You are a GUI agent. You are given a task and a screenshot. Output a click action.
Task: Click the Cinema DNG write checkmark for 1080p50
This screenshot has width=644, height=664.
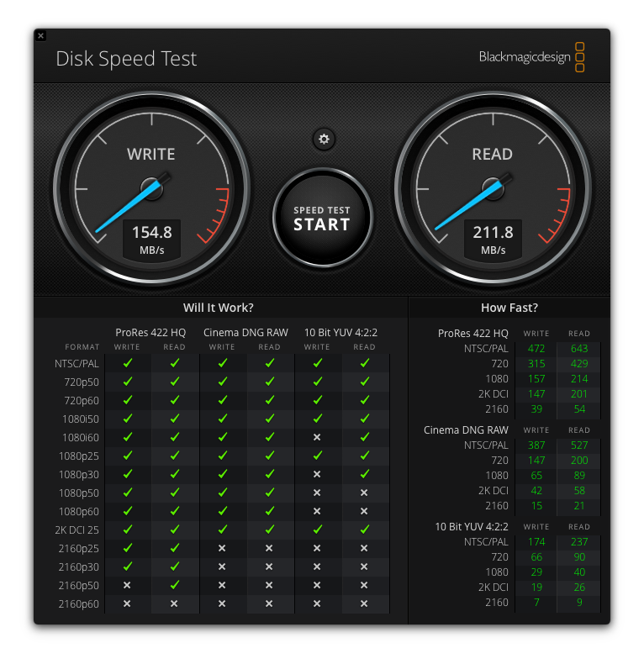click(222, 493)
